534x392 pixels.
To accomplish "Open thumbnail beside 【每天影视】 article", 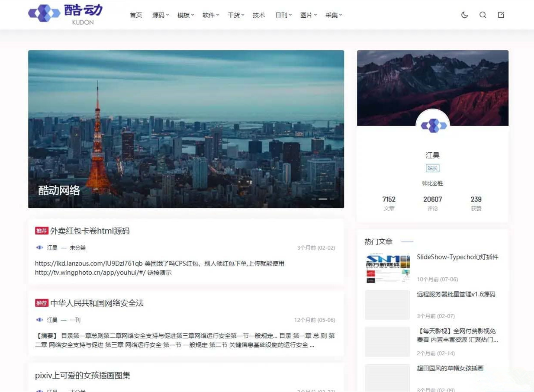I will click(387, 342).
